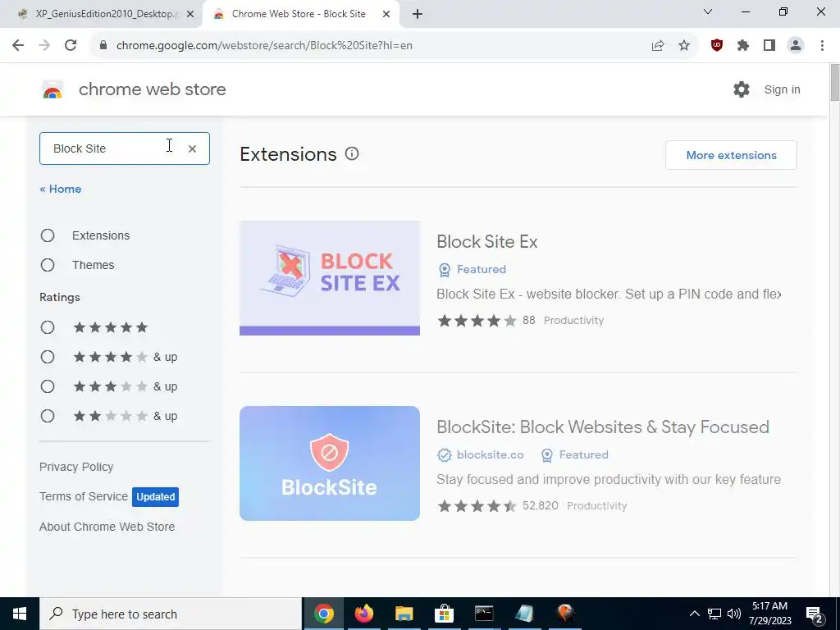
Task: Open the tab search chevron
Action: pos(708,11)
